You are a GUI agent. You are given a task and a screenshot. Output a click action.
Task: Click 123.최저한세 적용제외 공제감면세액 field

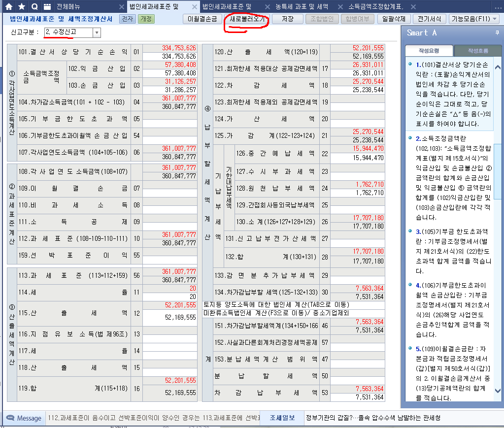[x=357, y=106]
